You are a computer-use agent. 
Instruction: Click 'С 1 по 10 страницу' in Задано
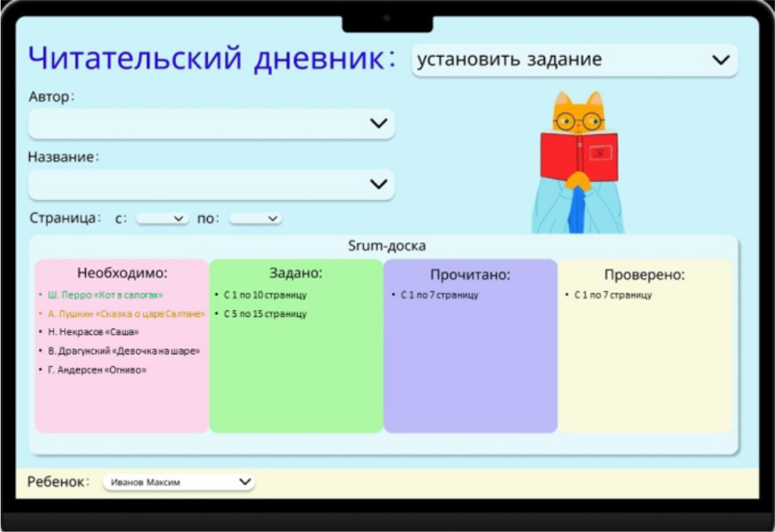click(264, 295)
